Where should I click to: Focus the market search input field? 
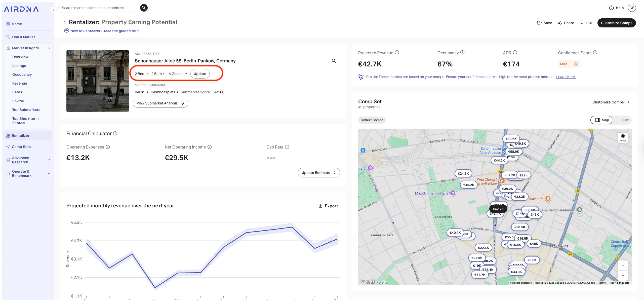tap(100, 8)
